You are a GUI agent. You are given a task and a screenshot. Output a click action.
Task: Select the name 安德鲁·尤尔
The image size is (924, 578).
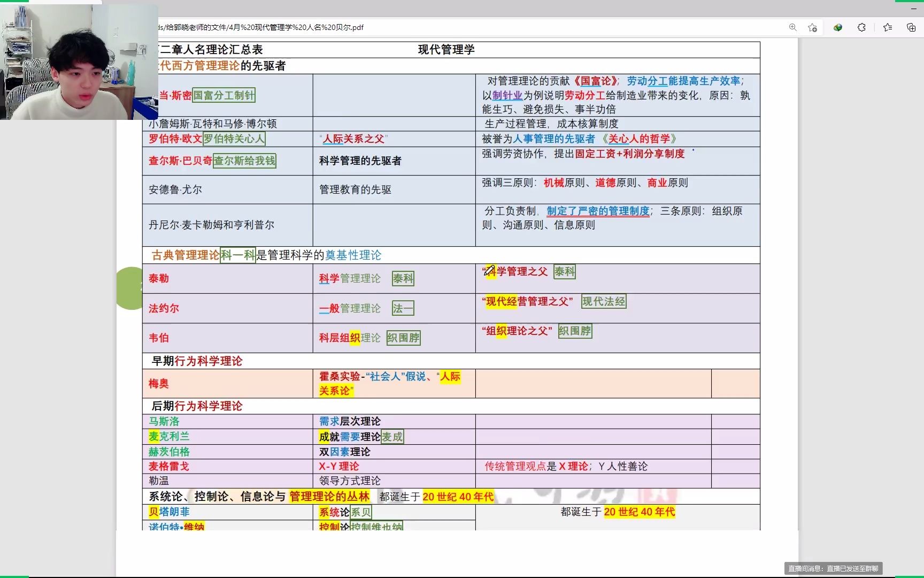click(175, 189)
